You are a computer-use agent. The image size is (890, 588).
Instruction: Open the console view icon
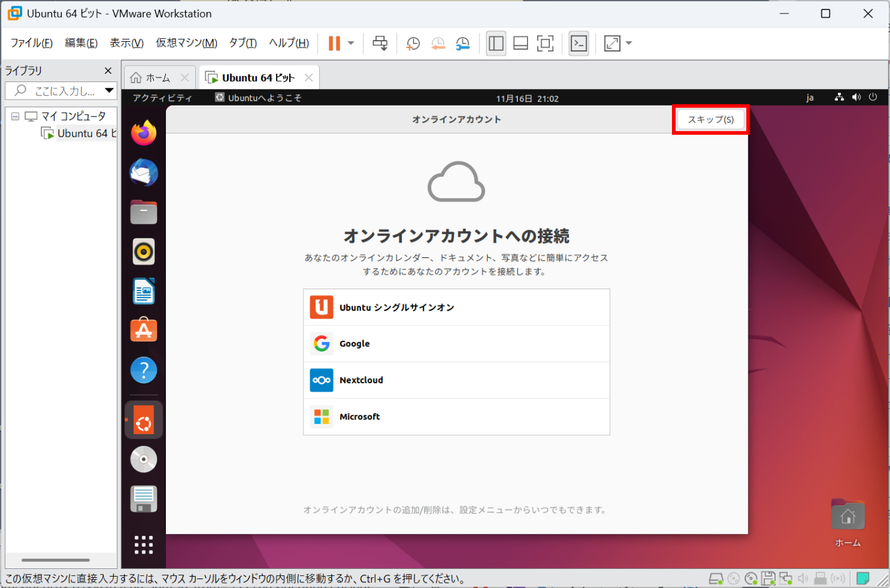pos(578,43)
